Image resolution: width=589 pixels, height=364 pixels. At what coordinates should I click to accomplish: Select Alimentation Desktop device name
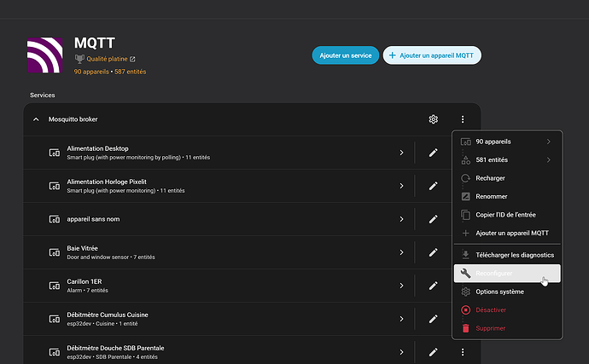pyautogui.click(x=97, y=148)
